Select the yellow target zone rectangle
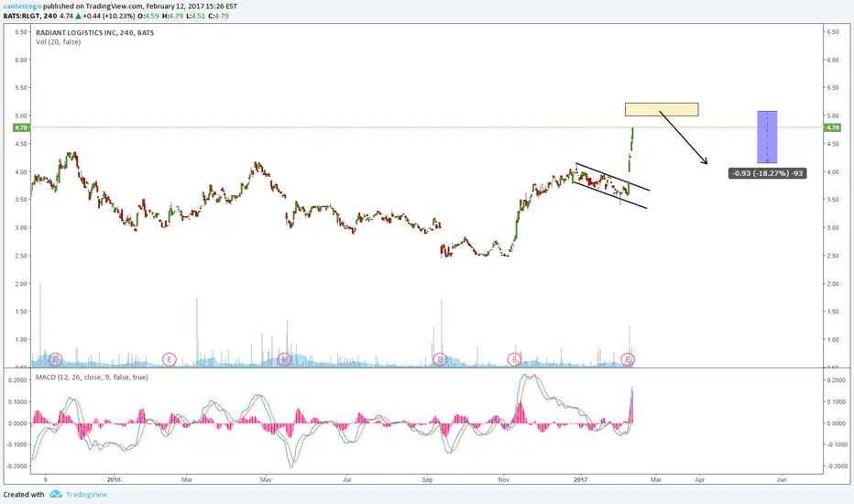The width and height of the screenshot is (854, 504). (662, 110)
